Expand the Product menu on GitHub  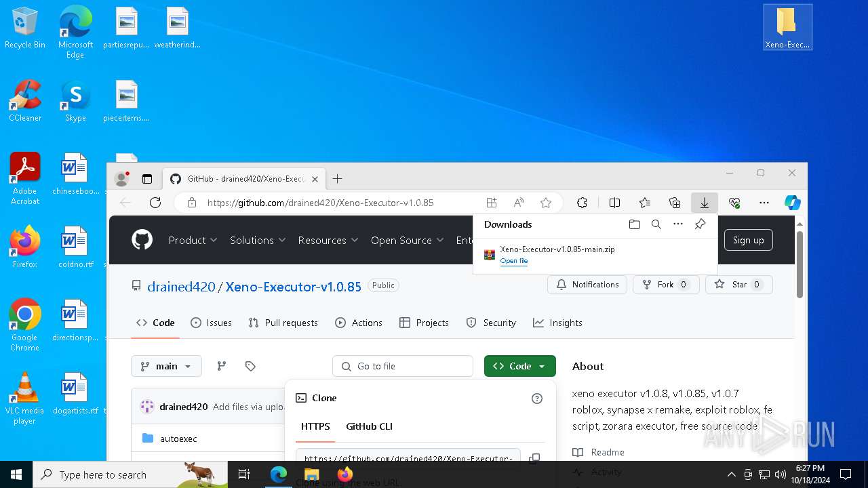tap(193, 240)
